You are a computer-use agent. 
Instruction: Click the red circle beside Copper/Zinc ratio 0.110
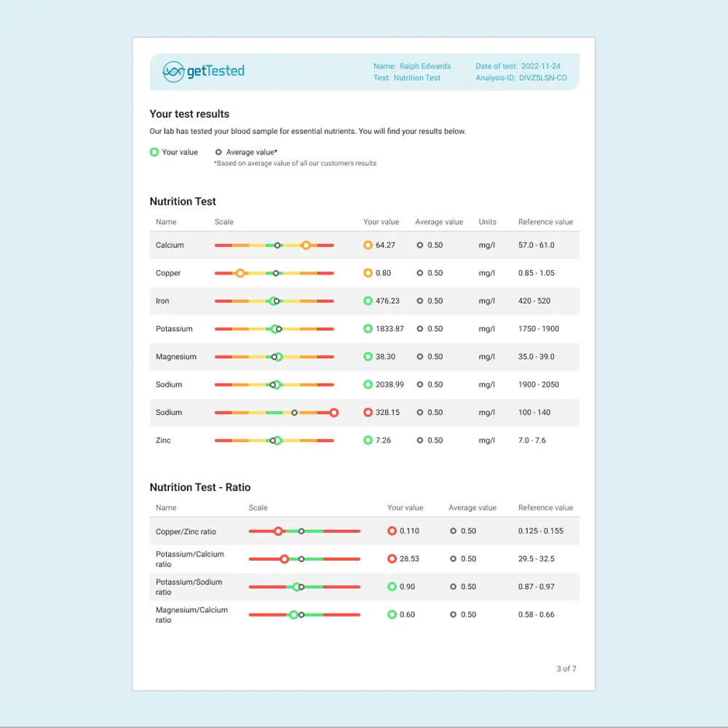tap(392, 531)
